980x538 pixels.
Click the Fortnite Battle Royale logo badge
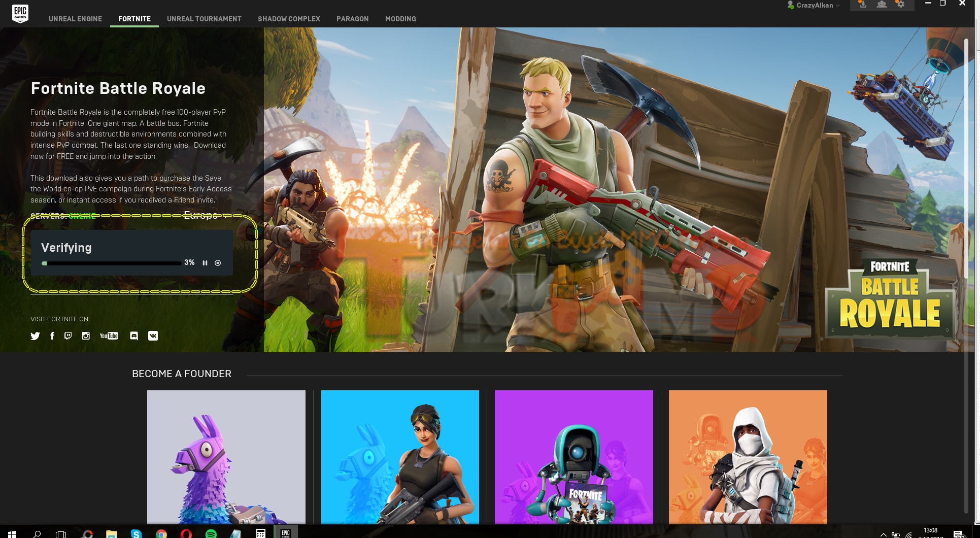pyautogui.click(x=890, y=298)
